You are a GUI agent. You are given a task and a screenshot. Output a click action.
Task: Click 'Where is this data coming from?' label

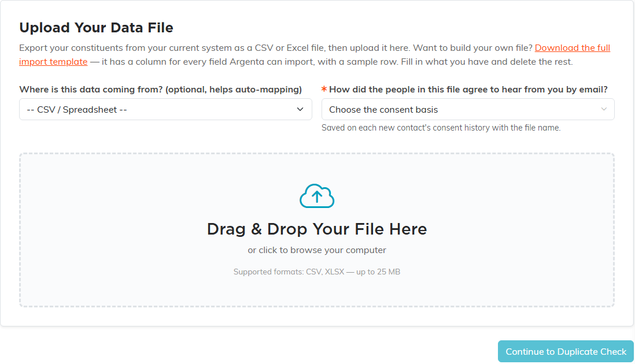(160, 90)
